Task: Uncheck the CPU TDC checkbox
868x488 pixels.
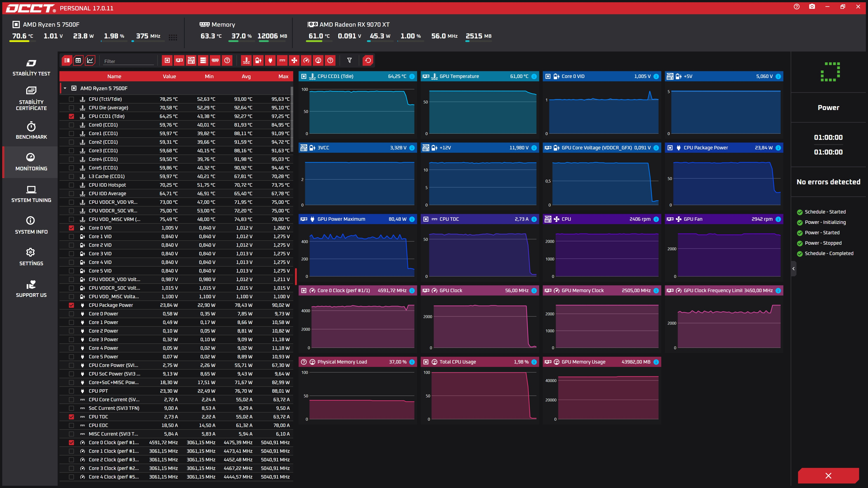Action: (x=71, y=417)
